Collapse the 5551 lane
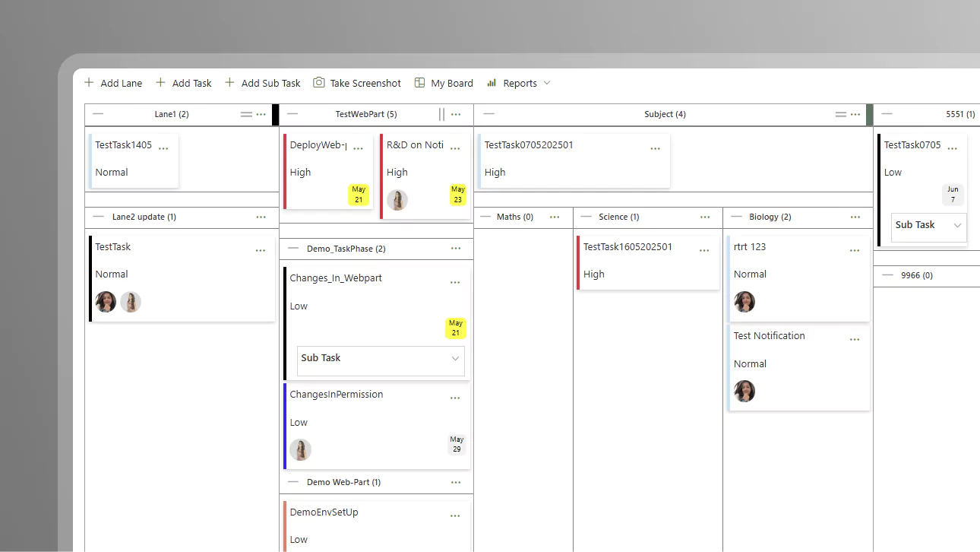The height and width of the screenshot is (552, 980). tap(887, 114)
